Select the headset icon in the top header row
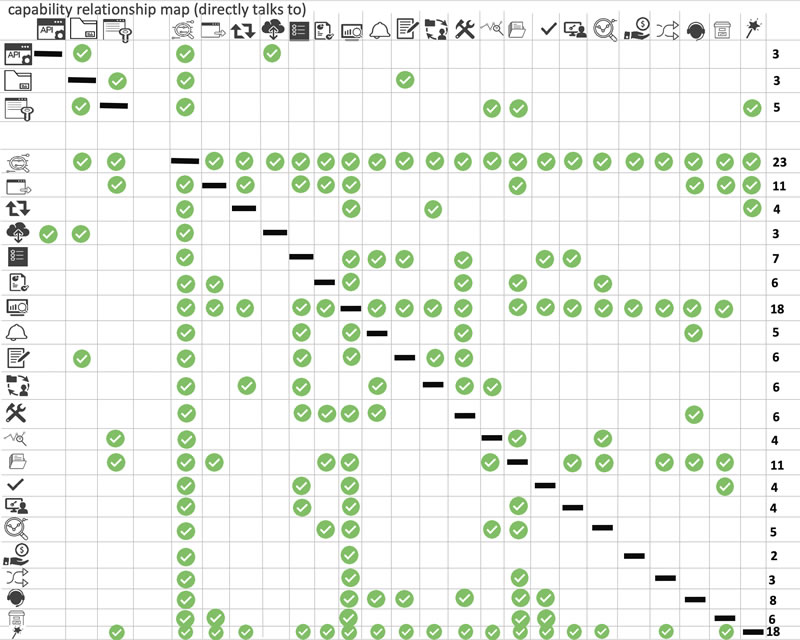The width and height of the screenshot is (800, 640). [693, 29]
